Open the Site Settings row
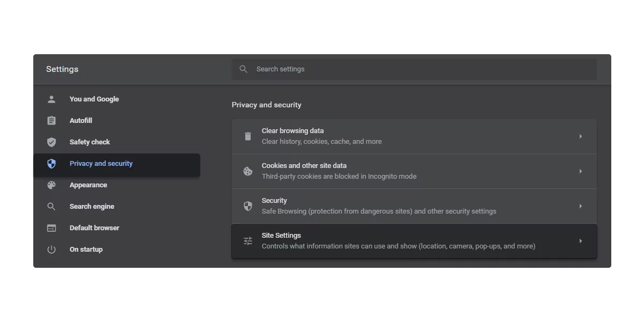644x322 pixels. pos(414,241)
